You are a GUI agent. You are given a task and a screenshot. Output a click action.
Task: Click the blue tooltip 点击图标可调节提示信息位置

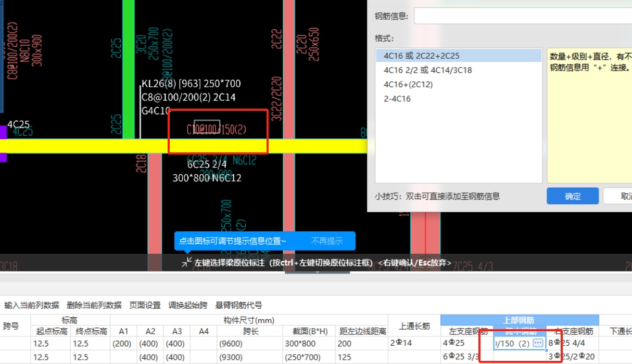click(265, 241)
